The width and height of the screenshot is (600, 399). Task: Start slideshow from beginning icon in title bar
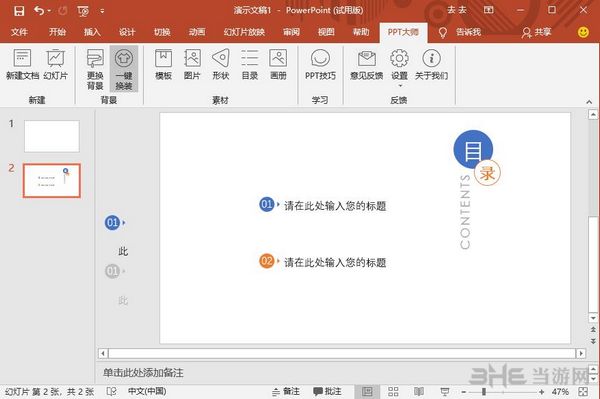[x=83, y=11]
